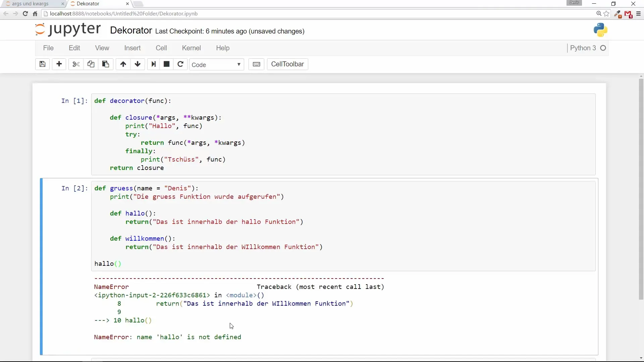Click the page vertical scrollbar thumb
The height and width of the screenshot is (362, 644).
point(641,189)
